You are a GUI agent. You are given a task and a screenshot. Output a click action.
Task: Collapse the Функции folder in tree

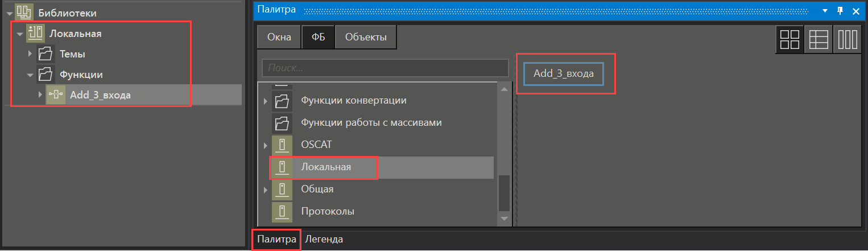[x=31, y=75]
